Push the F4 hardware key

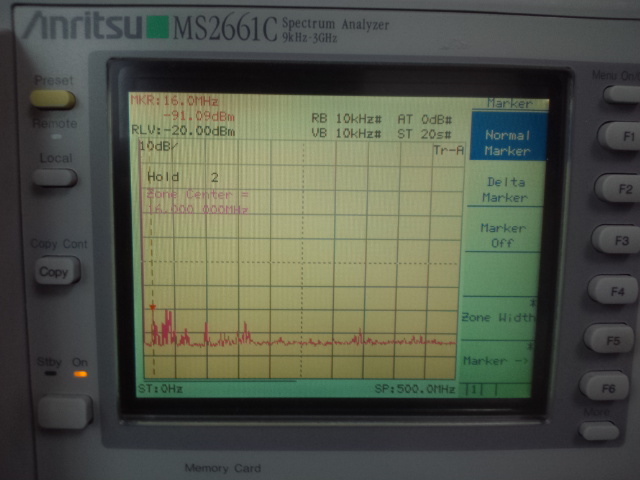(x=612, y=290)
